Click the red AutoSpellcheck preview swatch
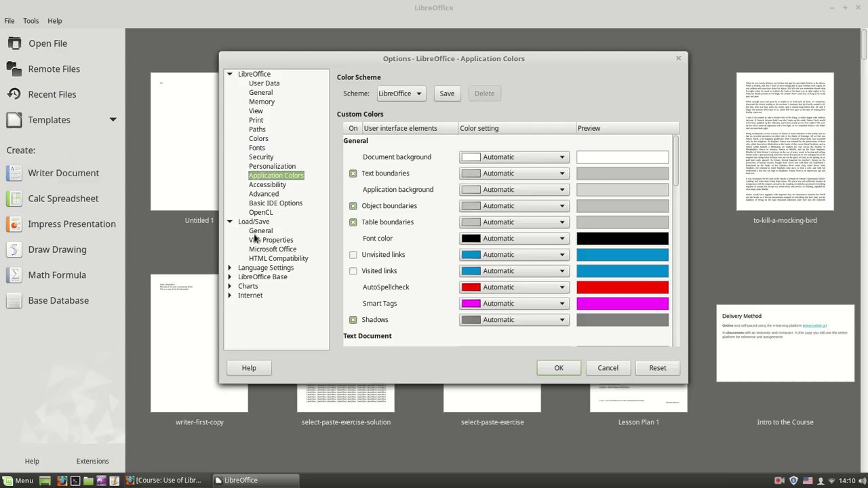 click(622, 287)
